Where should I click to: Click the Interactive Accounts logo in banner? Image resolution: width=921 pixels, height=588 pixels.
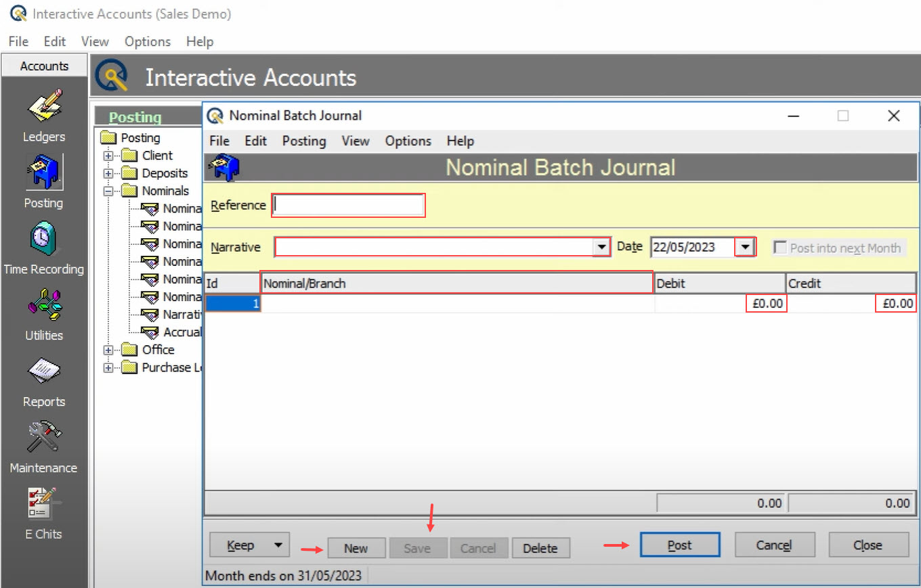(x=112, y=76)
